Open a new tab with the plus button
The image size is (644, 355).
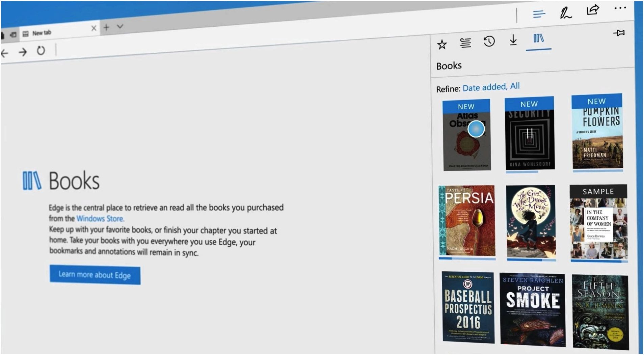pos(106,27)
